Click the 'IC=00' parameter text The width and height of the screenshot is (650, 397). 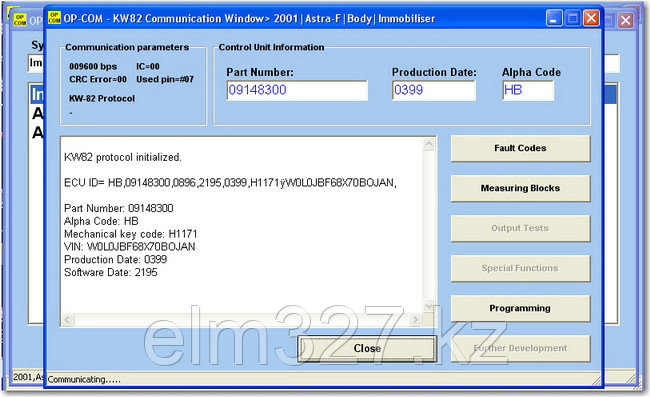click(148, 67)
